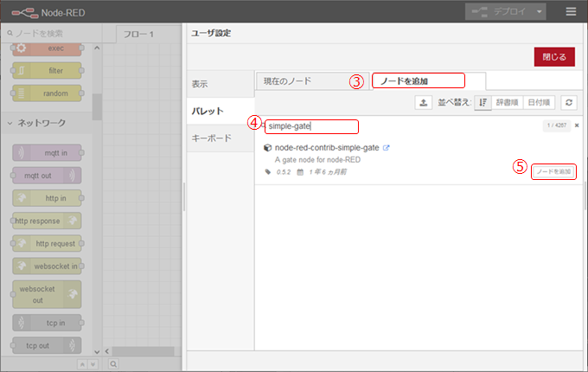Open the デプロイ dropdown arrow
This screenshot has width=588, height=372.
[x=540, y=12]
